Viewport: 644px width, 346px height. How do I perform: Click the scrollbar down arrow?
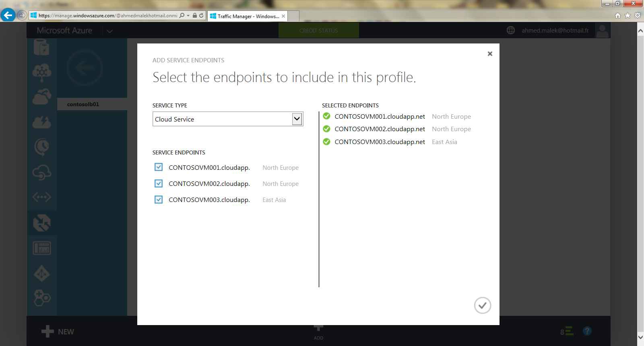pos(640,337)
